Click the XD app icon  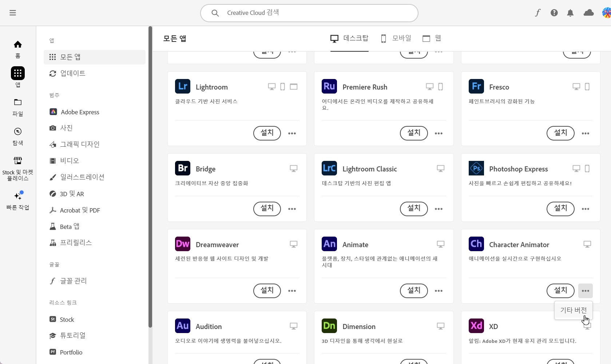point(476,326)
